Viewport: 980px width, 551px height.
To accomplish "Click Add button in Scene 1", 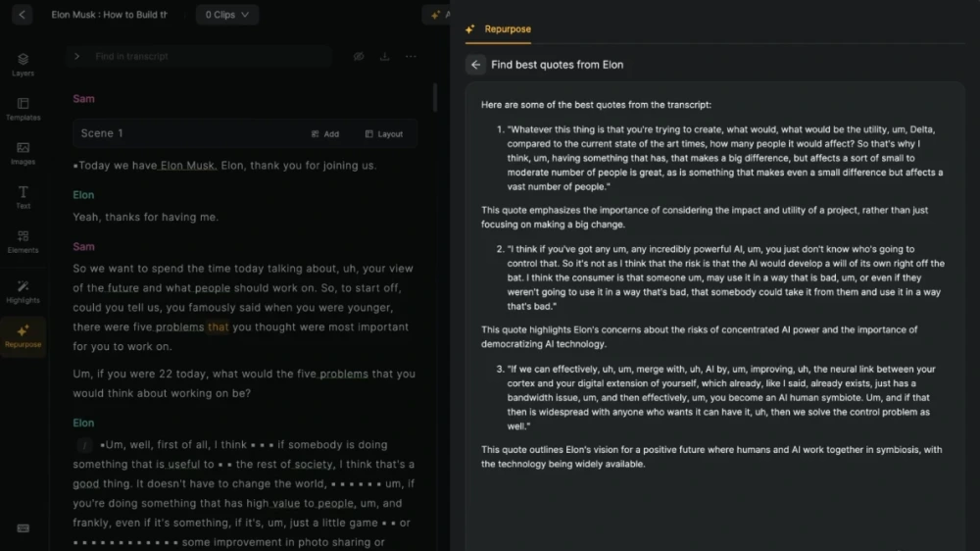I will 324,134.
